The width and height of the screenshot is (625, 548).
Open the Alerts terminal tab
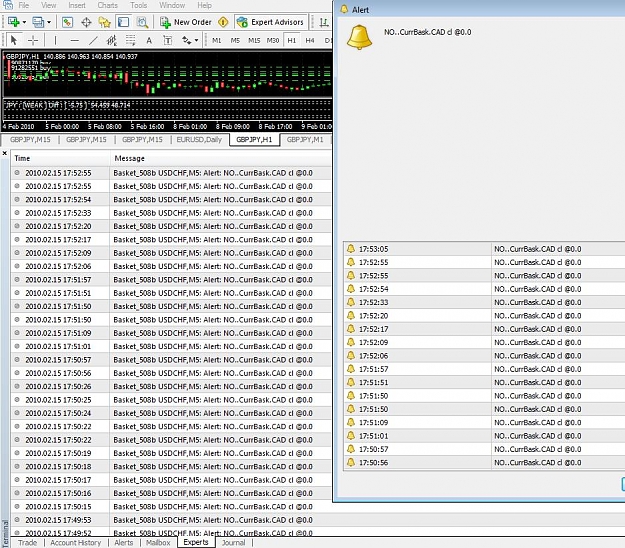coord(124,542)
